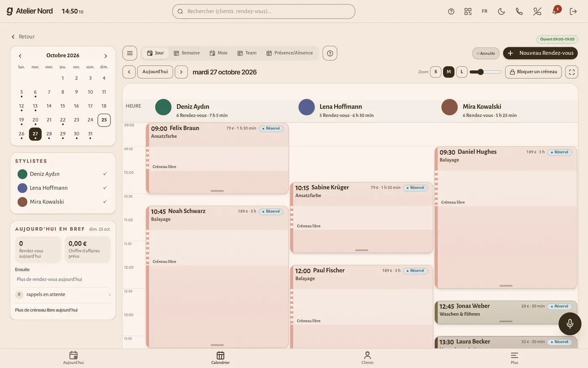Enter fullscreen calendar view
The image size is (588, 368).
[572, 72]
